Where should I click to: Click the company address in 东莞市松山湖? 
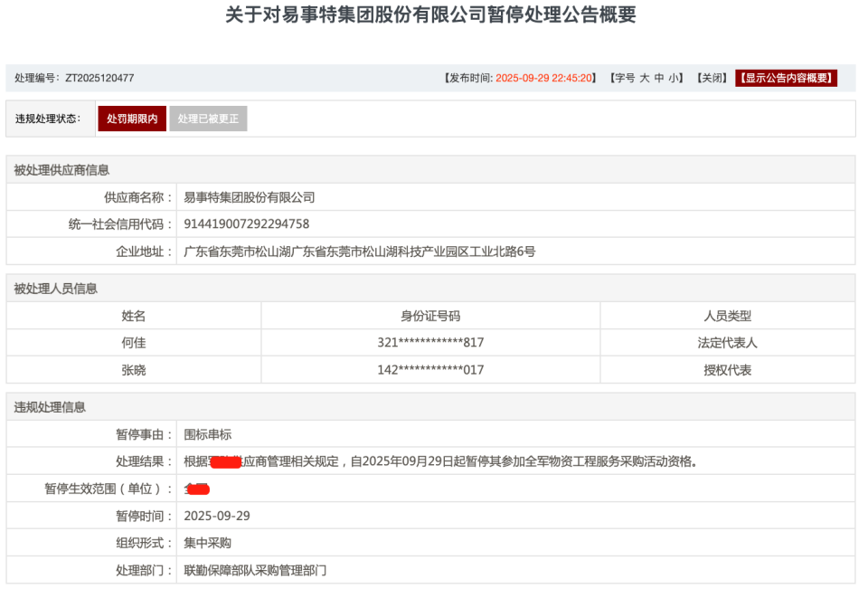click(x=359, y=252)
